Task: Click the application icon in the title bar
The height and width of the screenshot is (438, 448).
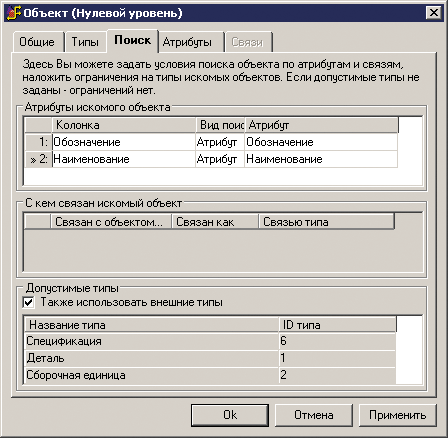Action: pos(14,13)
